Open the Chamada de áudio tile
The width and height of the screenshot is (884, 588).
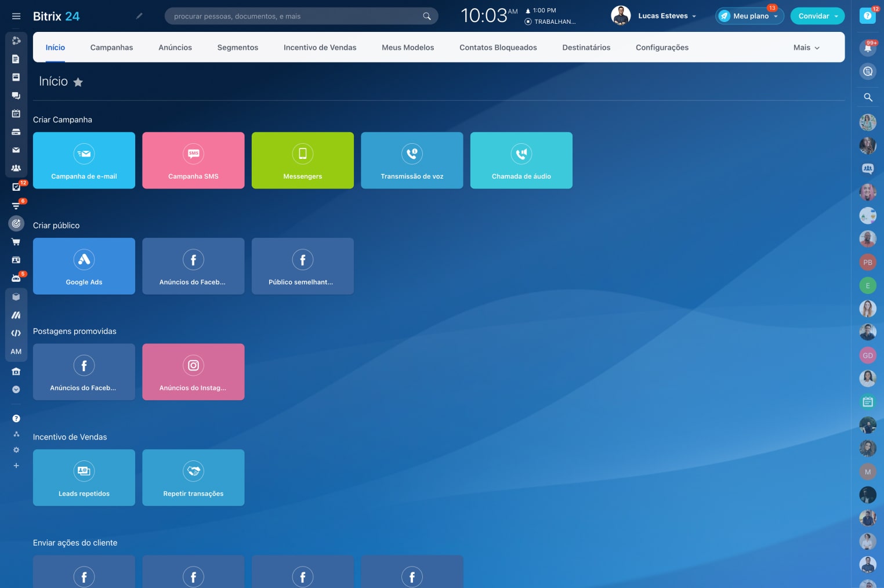(x=521, y=161)
